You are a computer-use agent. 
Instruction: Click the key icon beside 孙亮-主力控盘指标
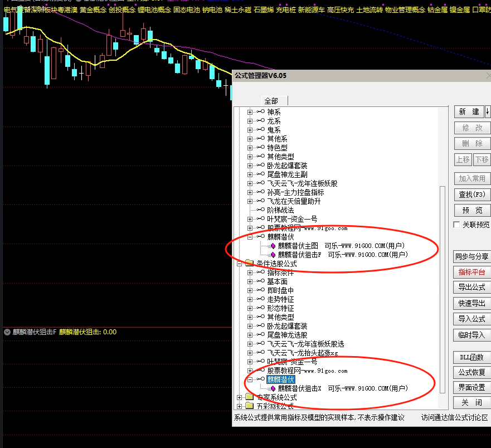coord(260,192)
